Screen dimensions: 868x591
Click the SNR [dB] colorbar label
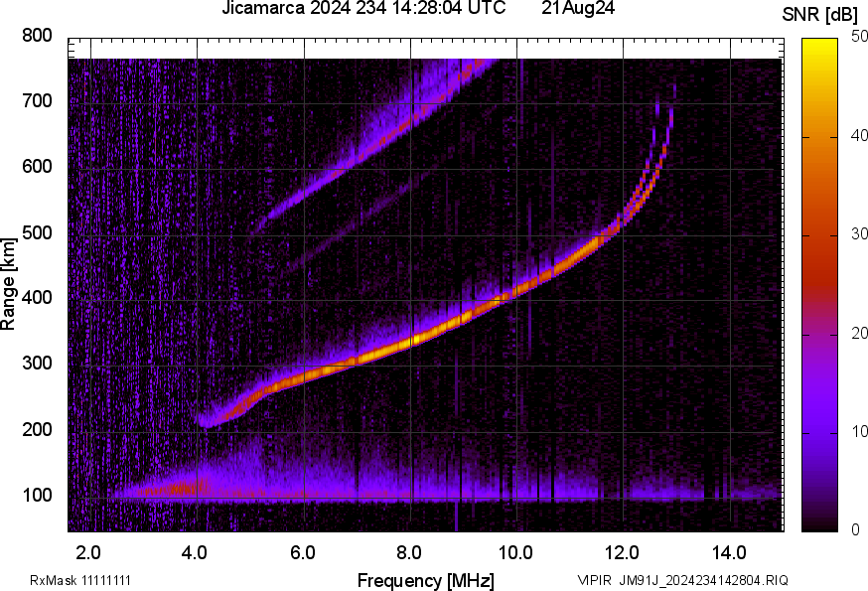pos(819,14)
